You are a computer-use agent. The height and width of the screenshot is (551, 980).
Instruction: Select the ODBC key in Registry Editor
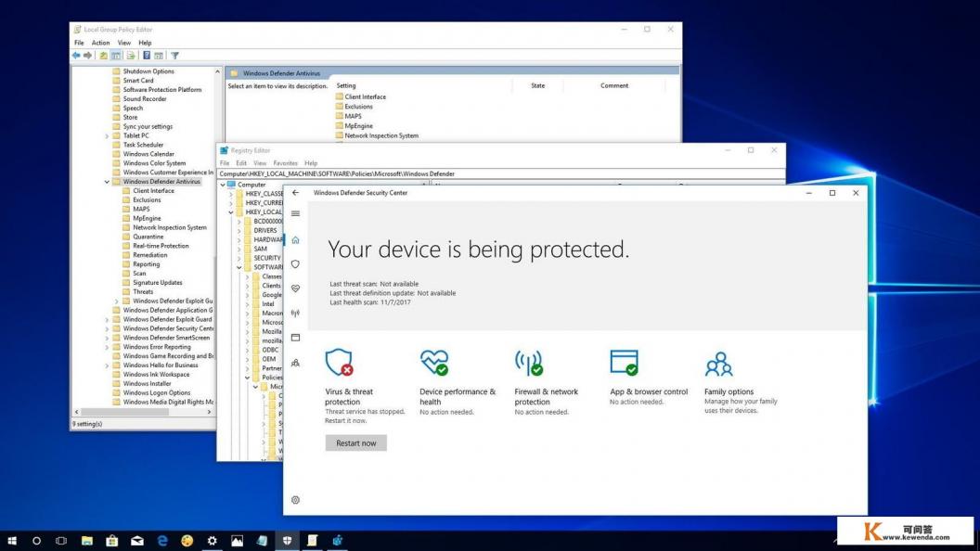click(270, 350)
